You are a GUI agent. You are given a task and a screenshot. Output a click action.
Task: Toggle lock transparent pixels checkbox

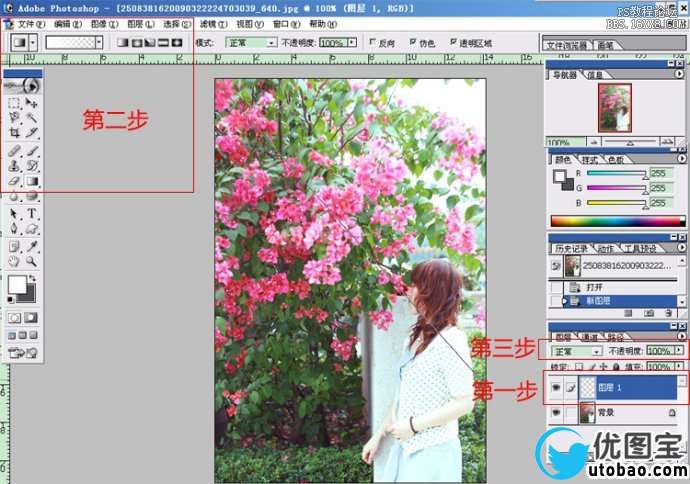579,366
